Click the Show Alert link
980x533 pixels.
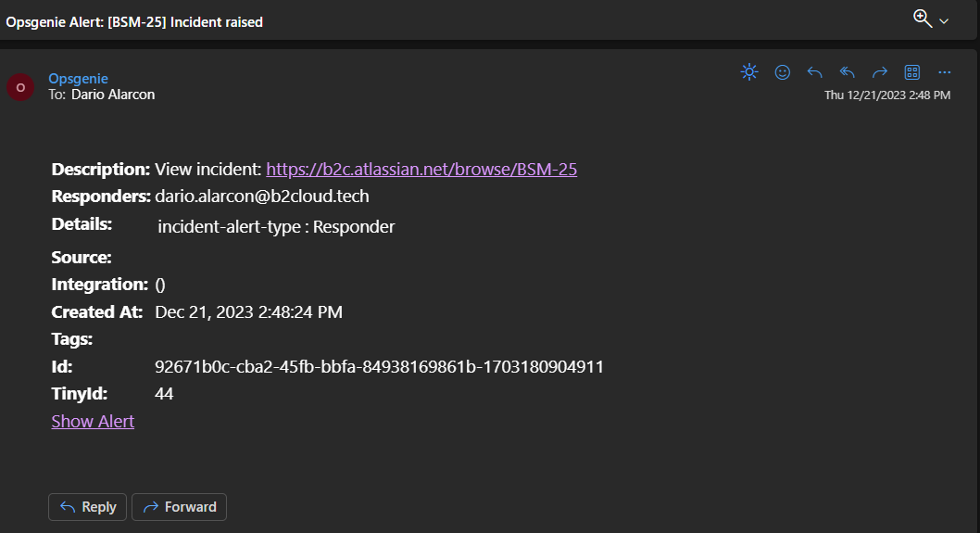pyautogui.click(x=93, y=421)
